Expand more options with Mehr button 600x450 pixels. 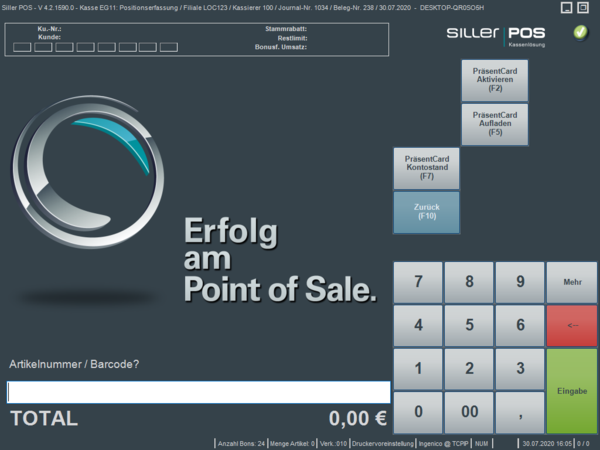point(572,282)
